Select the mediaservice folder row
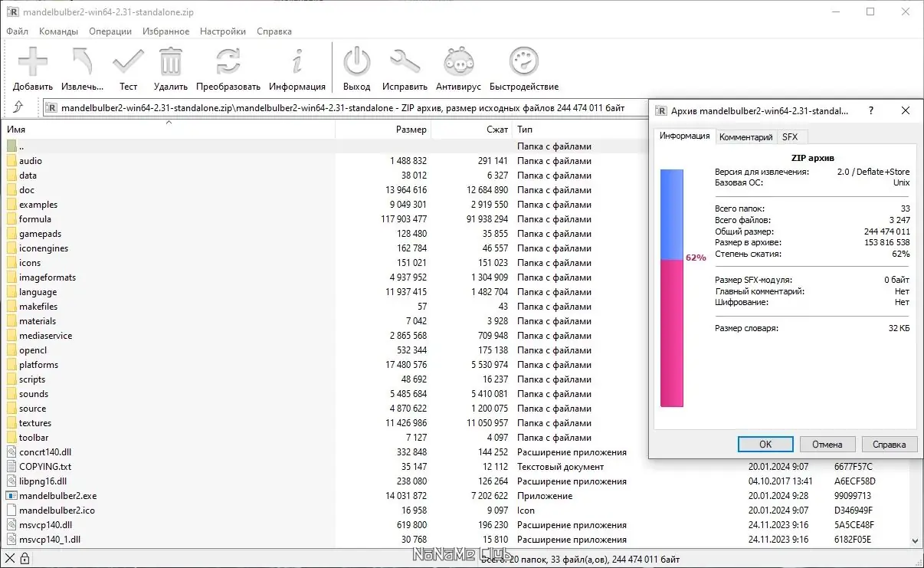Screen dimensions: 924x568 click(326, 336)
